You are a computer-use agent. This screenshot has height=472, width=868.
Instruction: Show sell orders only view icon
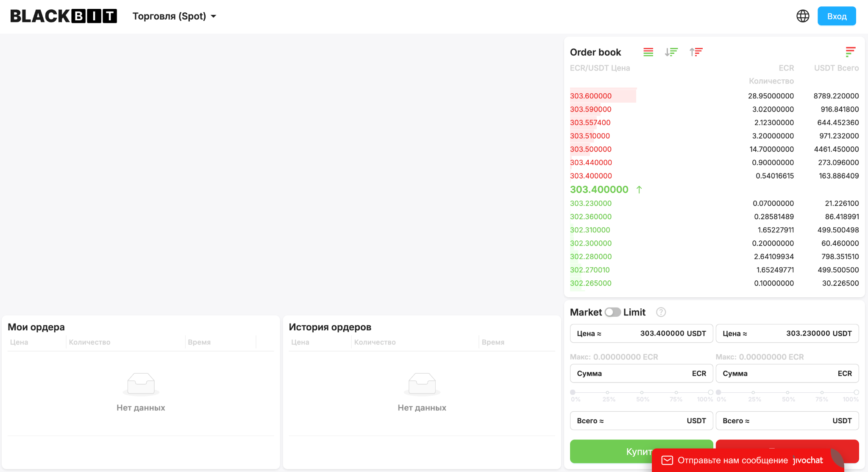tap(696, 52)
